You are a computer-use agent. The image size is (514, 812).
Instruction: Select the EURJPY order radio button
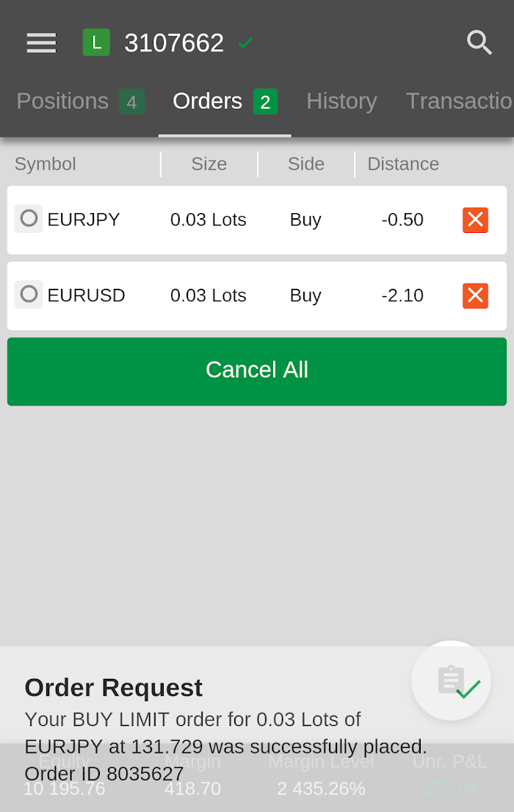click(x=29, y=218)
